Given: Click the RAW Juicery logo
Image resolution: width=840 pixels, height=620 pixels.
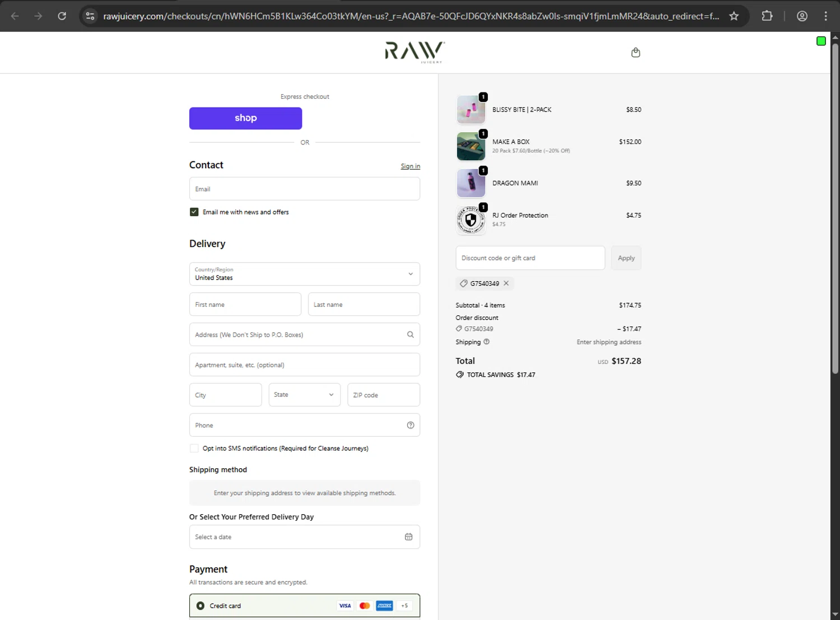Looking at the screenshot, I should point(415,52).
